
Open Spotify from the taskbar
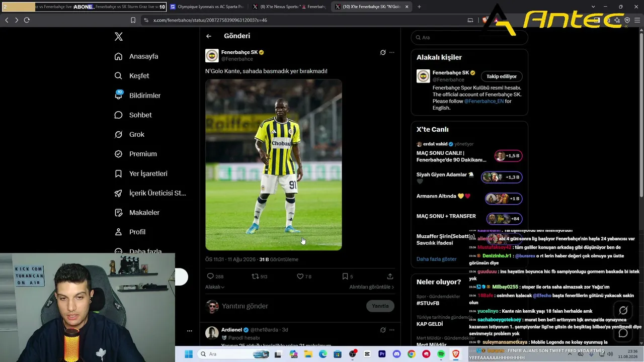coord(441,354)
